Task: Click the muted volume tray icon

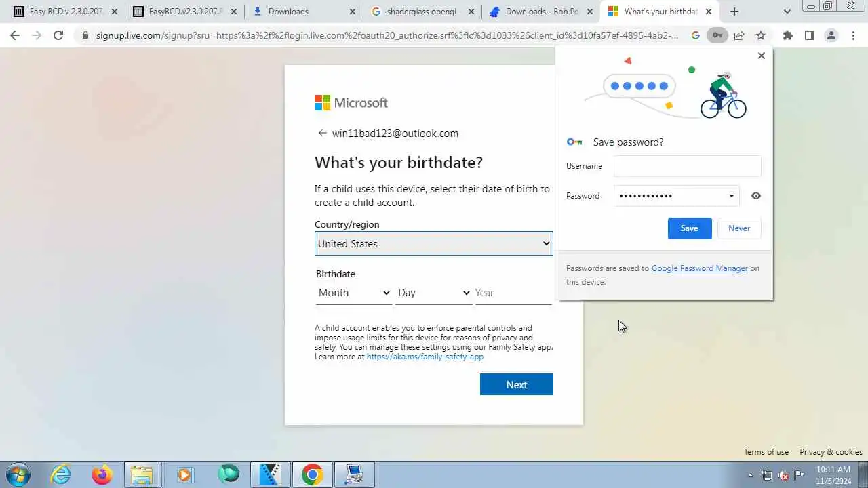Action: click(783, 475)
